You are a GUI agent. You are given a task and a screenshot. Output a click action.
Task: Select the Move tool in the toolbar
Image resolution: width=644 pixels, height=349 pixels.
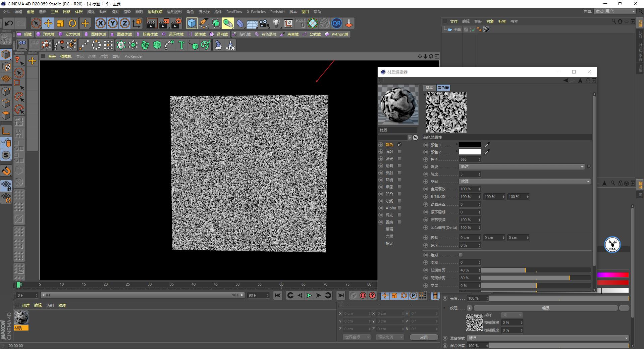click(x=48, y=23)
